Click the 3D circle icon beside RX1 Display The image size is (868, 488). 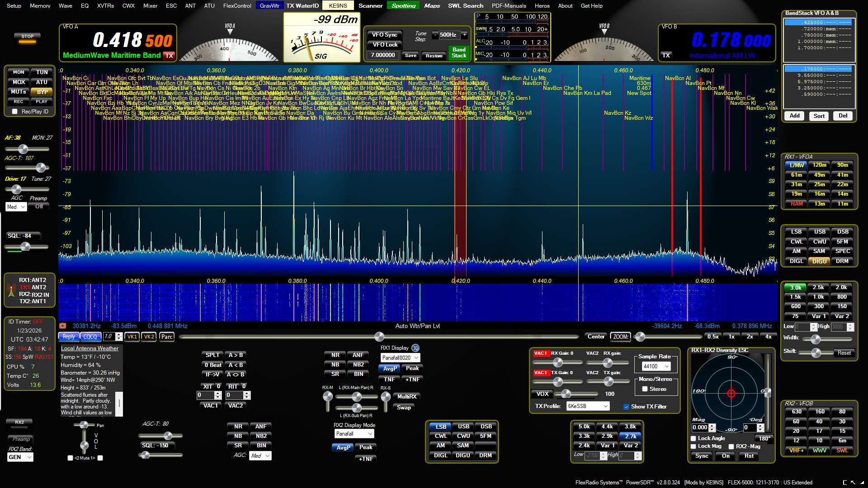pyautogui.click(x=415, y=348)
